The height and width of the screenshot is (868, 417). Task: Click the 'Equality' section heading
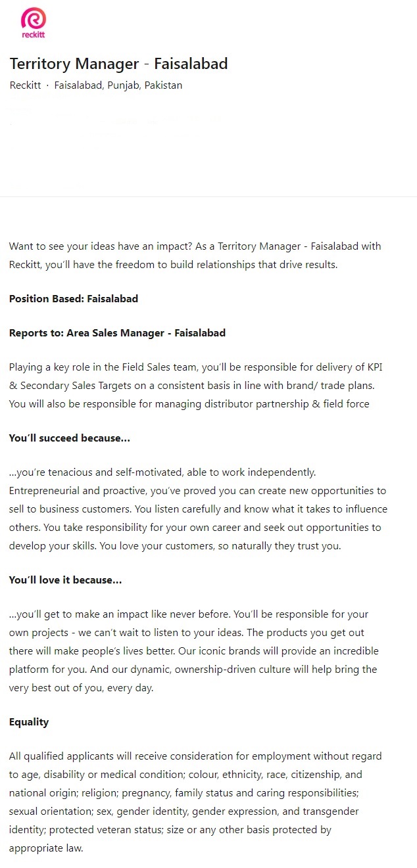click(29, 721)
